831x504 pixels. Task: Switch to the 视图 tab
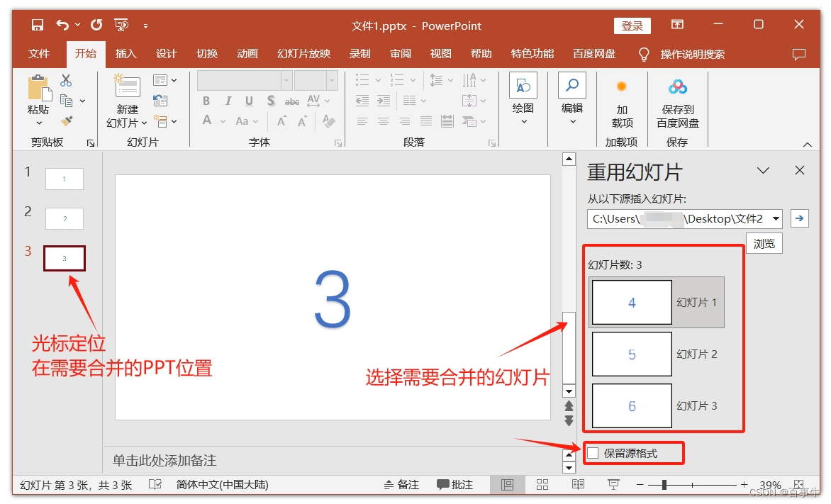pos(440,54)
